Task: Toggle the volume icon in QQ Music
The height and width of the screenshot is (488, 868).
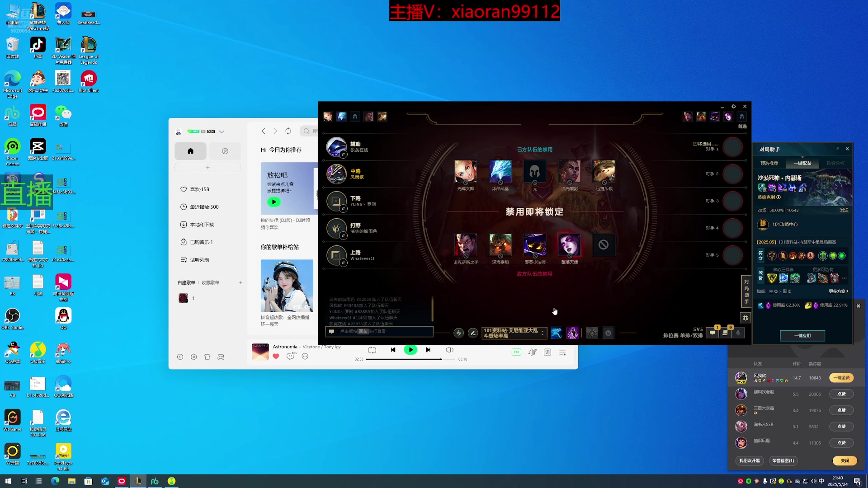Action: click(449, 350)
